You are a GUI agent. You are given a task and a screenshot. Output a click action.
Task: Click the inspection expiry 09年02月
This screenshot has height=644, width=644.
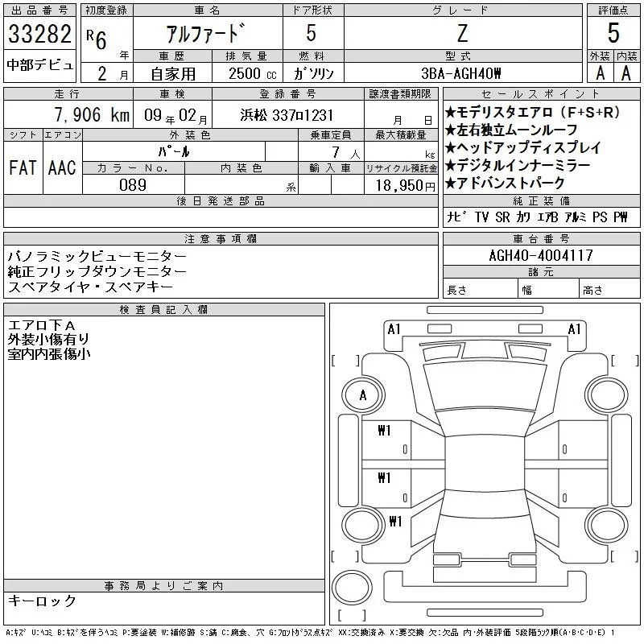(x=175, y=116)
